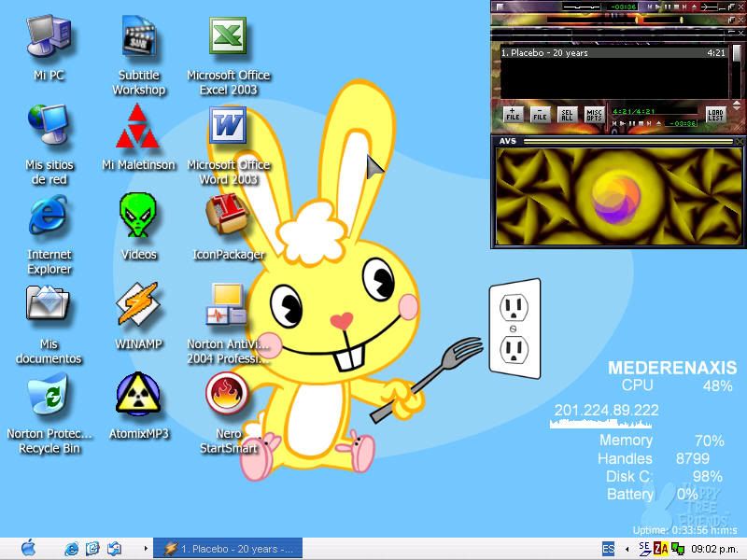Click the playlist scroll up/down arrows

pos(737,105)
